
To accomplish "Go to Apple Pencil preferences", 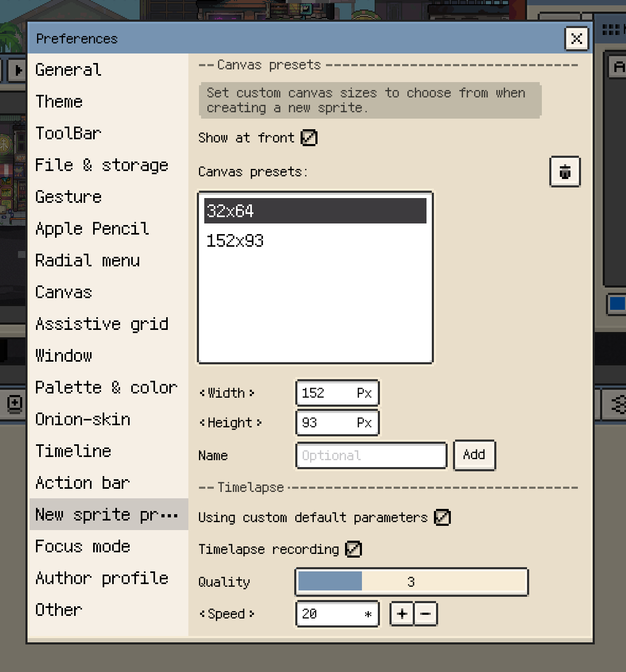I will 92,229.
